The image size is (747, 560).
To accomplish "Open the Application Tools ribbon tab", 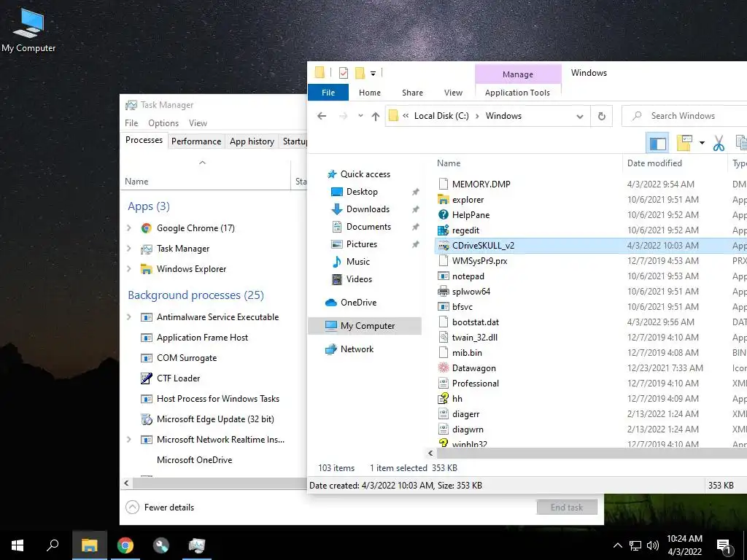I will pos(517,93).
